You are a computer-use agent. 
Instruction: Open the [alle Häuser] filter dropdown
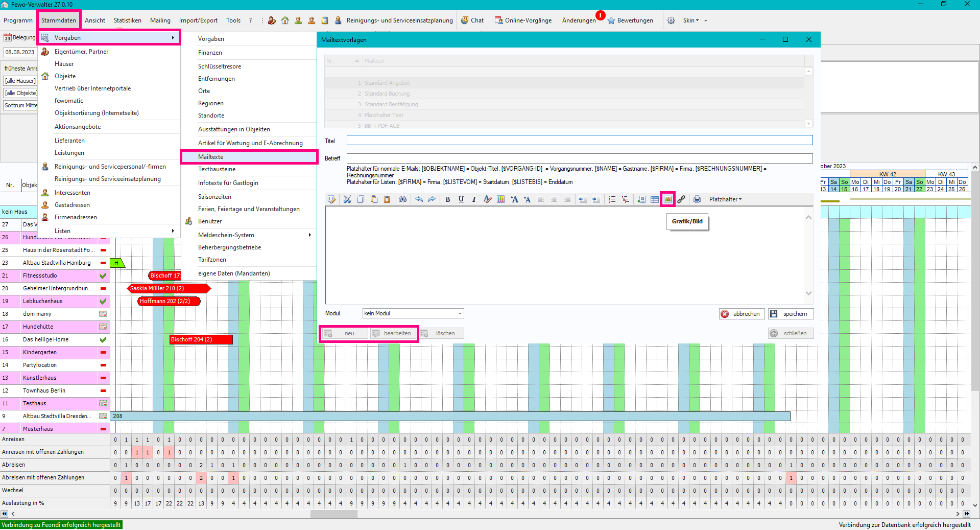(x=20, y=81)
